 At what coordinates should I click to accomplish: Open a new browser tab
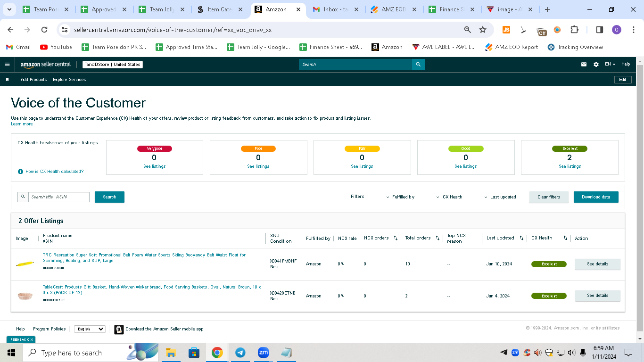pyautogui.click(x=547, y=9)
